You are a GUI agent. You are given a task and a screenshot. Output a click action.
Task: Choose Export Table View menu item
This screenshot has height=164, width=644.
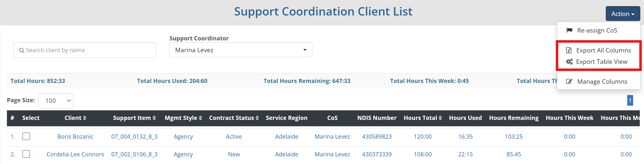[x=601, y=62]
